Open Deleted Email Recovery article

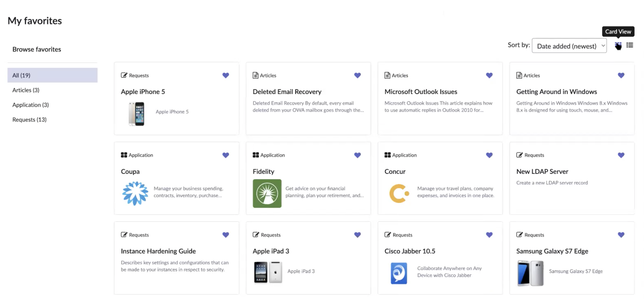click(287, 92)
